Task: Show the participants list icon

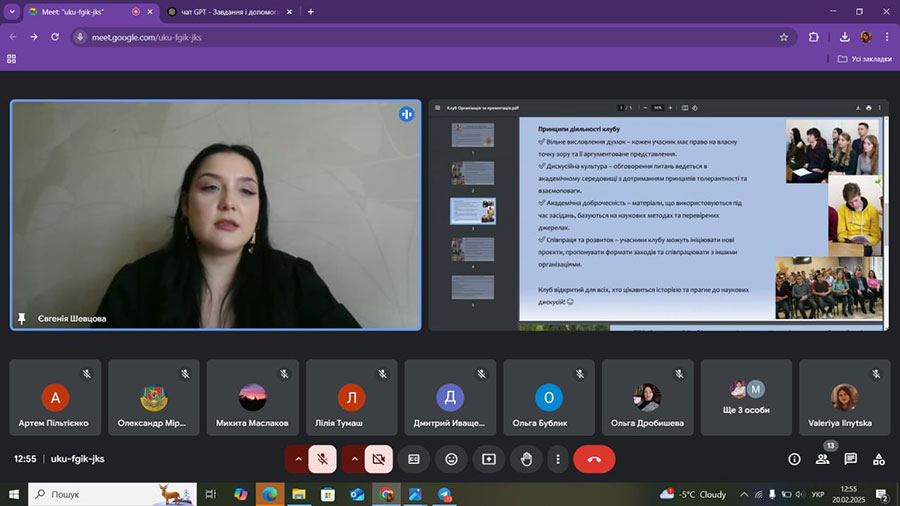Action: (x=823, y=459)
